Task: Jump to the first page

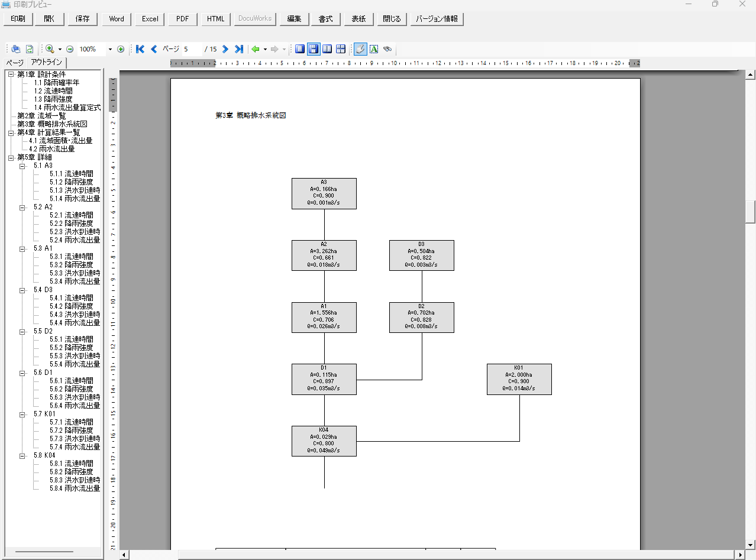Action: (x=140, y=49)
